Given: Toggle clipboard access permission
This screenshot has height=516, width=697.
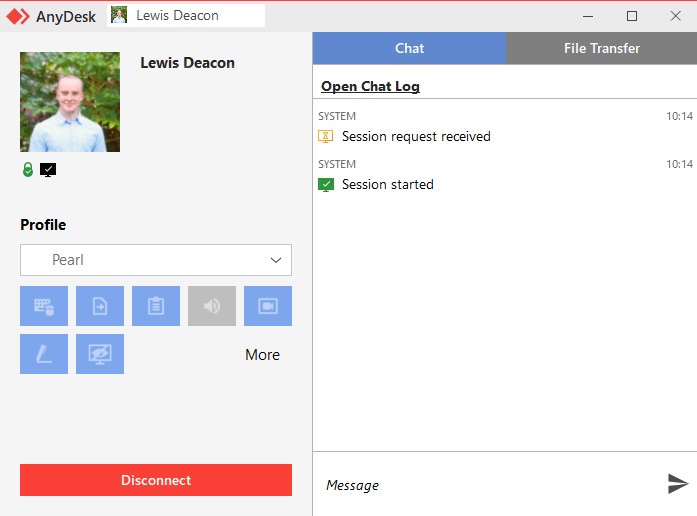Looking at the screenshot, I should click(156, 306).
